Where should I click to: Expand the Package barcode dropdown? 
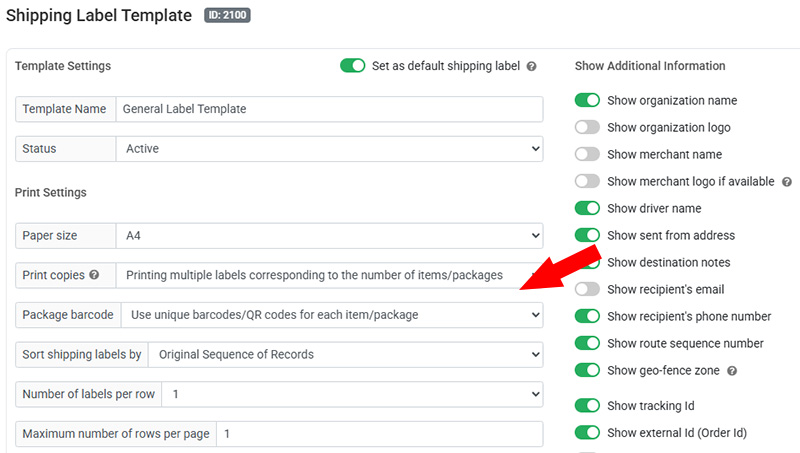click(x=332, y=315)
